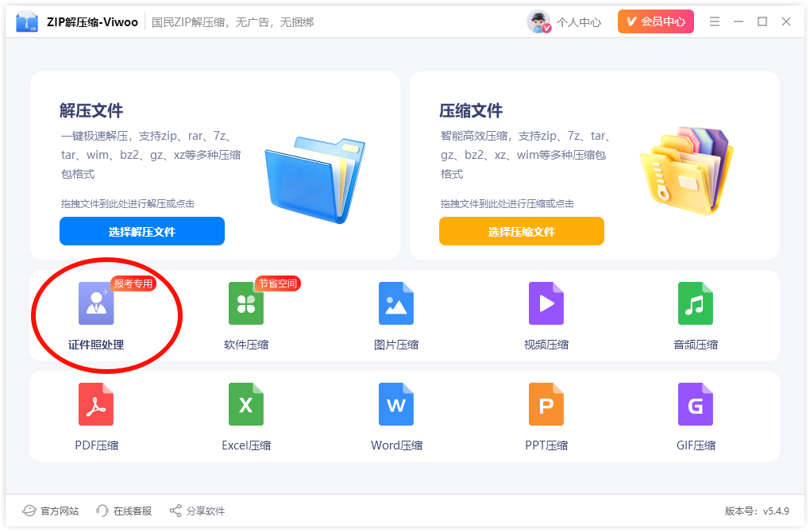Viewport: 810px width, 532px height.
Task: Open 在线客服 link
Action: [133, 511]
